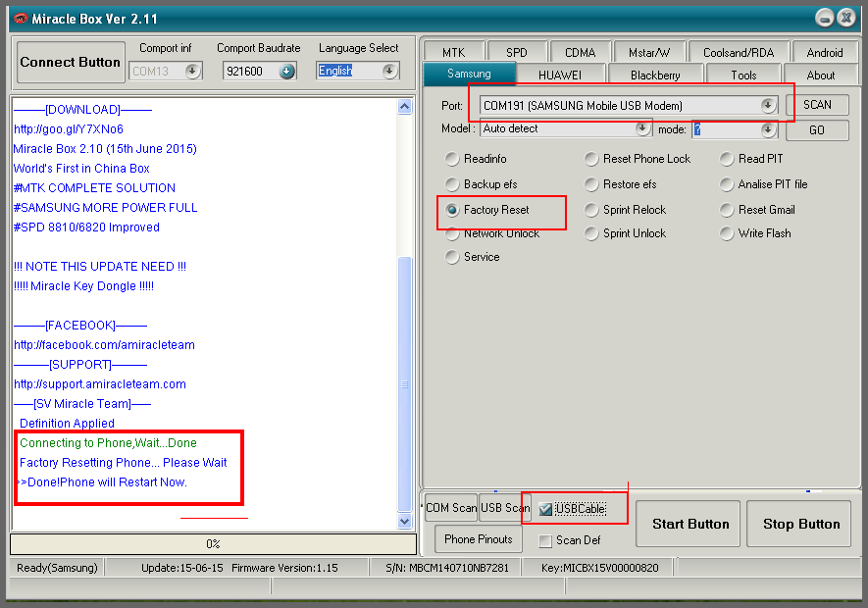Open the About tab

tap(821, 75)
